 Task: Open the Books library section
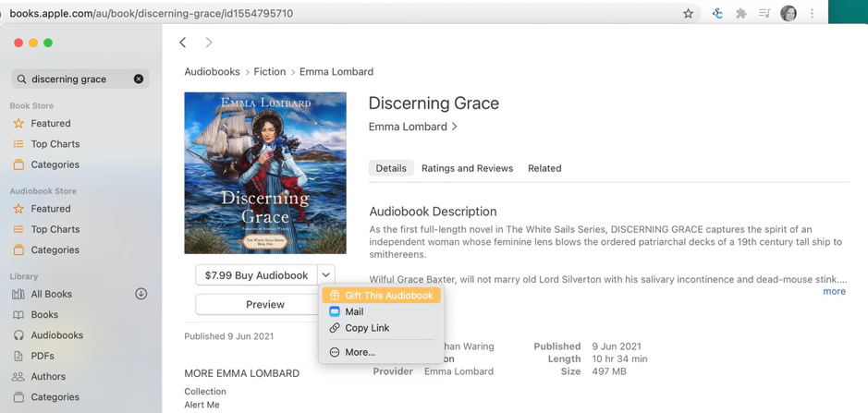44,314
